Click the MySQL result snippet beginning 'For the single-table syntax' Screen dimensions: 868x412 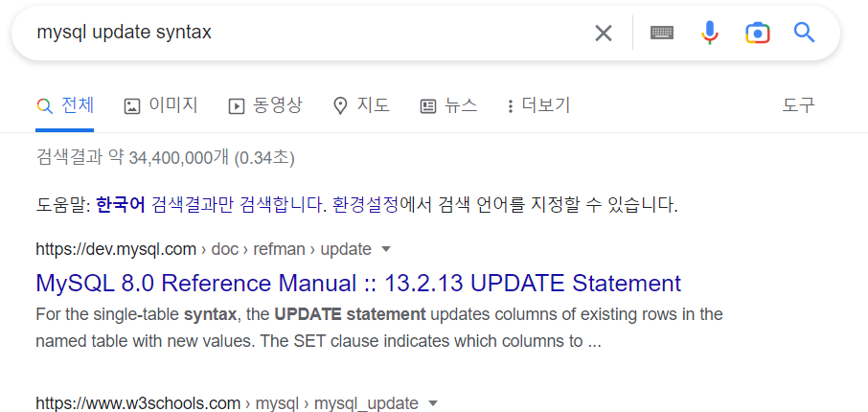379,328
